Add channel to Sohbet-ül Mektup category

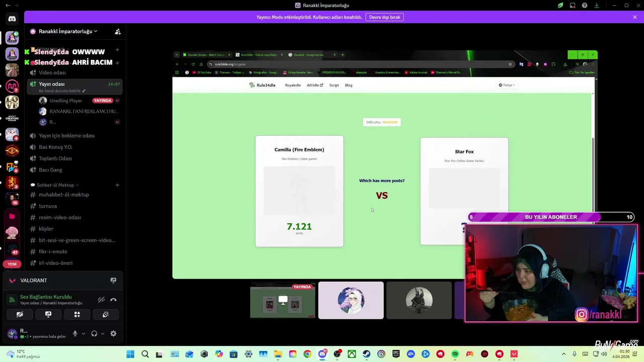click(x=117, y=185)
